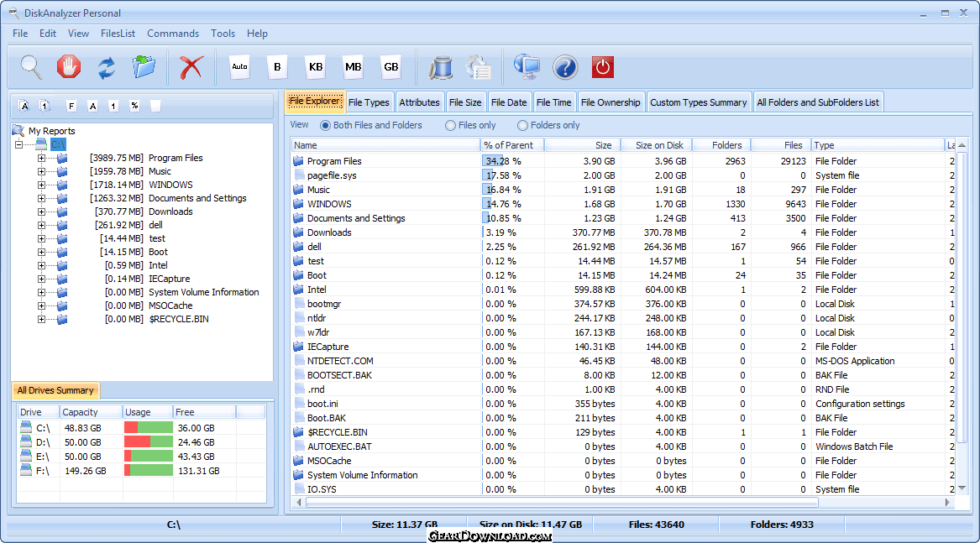Click the C:\ drive usage bar
Image resolution: width=980 pixels, height=543 pixels.
click(x=148, y=428)
